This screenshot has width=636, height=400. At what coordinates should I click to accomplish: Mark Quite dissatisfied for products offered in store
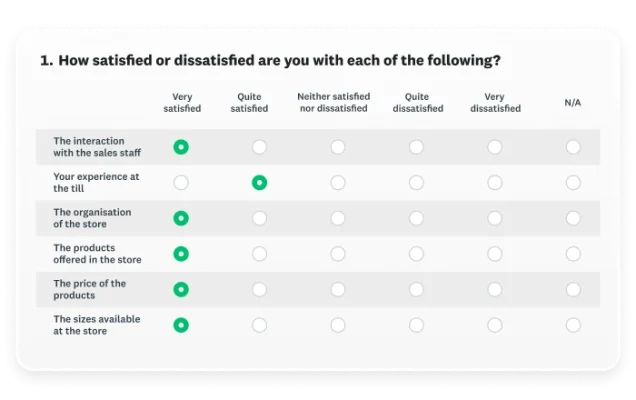click(x=416, y=254)
